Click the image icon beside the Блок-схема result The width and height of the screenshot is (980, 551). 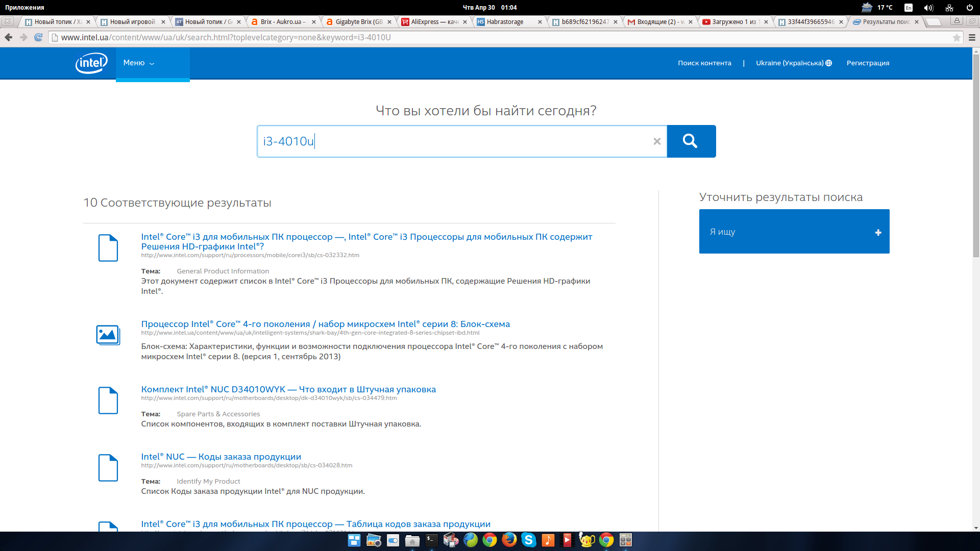108,335
